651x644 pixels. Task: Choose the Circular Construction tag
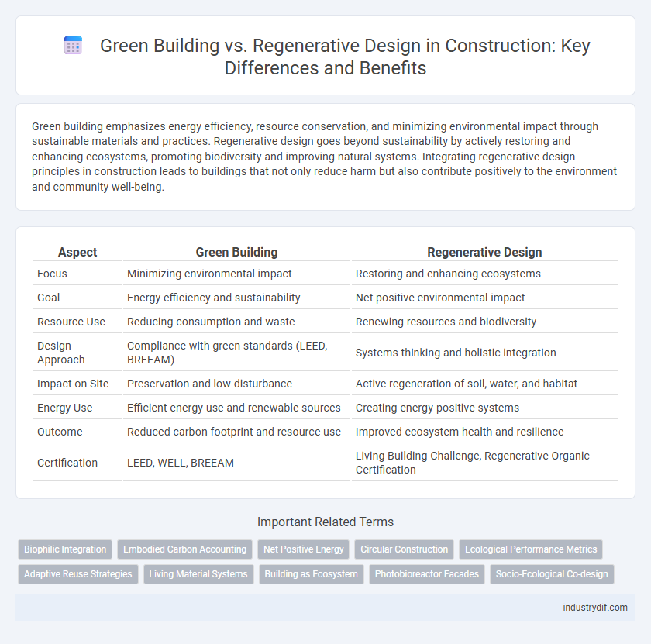point(404,549)
